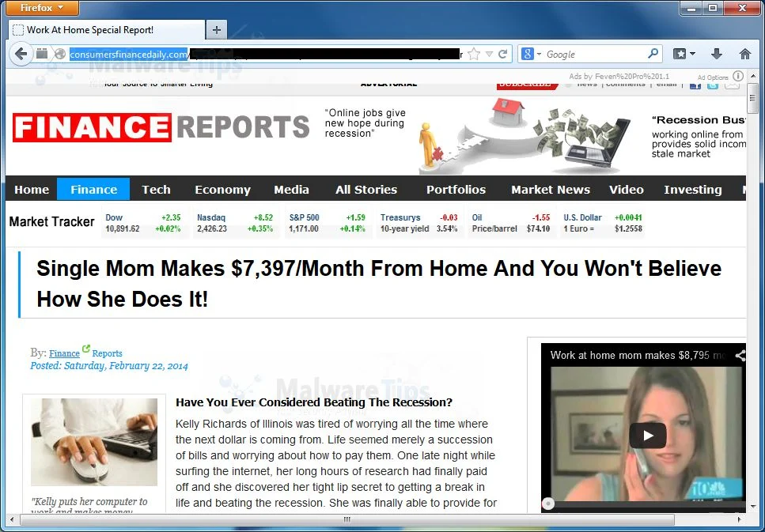Open the All Stories nav item
This screenshot has height=532, width=765.
[x=366, y=189]
